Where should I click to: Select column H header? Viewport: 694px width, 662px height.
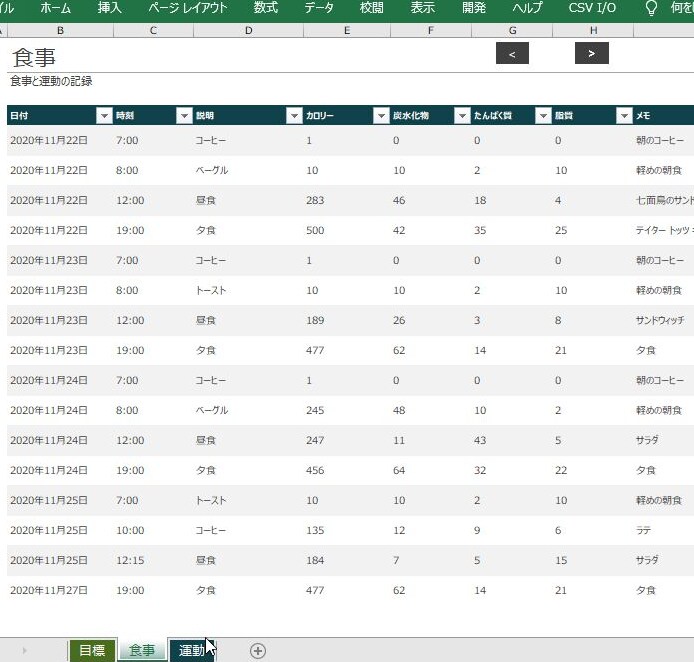tap(593, 31)
